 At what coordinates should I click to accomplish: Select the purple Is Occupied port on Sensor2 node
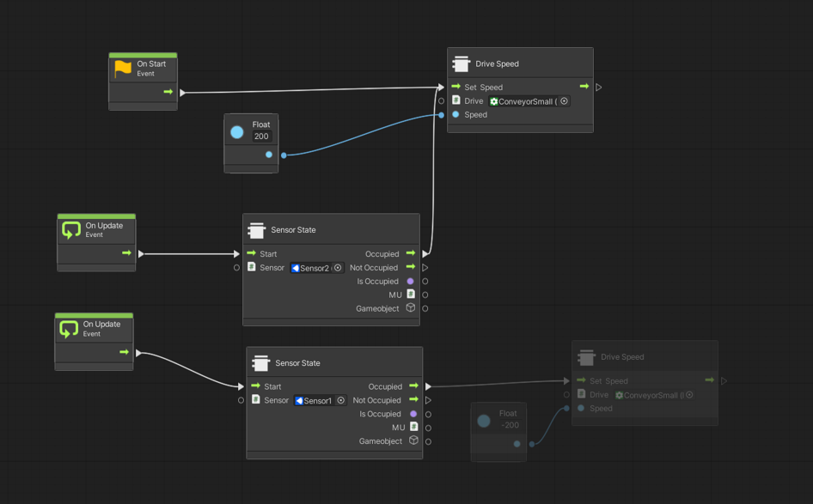coord(411,282)
